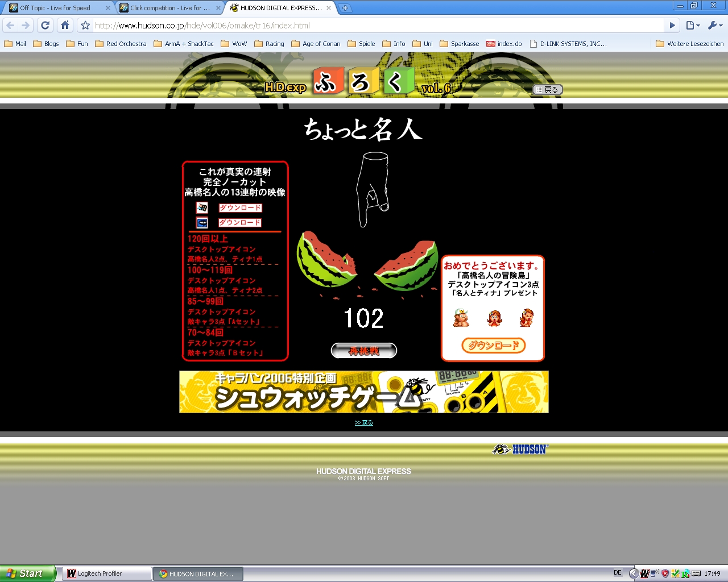Click the Go arrow beside the address bar
Image resolution: width=728 pixels, height=582 pixels.
(x=672, y=25)
